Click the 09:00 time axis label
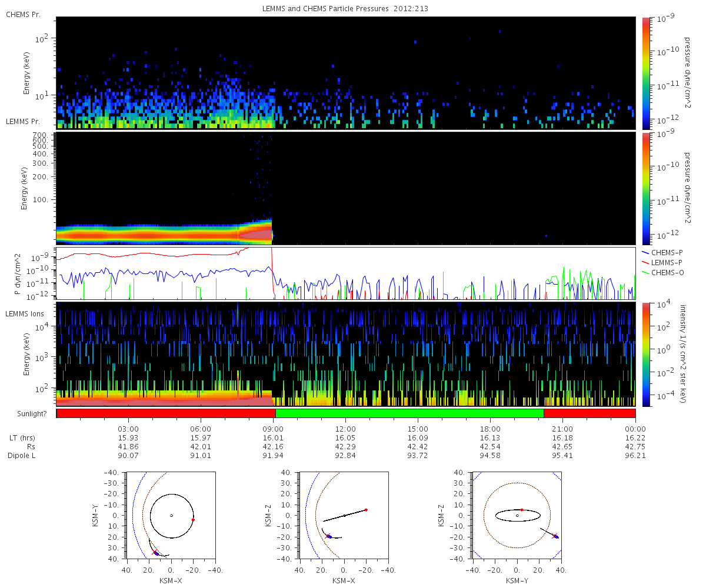The width and height of the screenshot is (706, 588). (x=274, y=429)
